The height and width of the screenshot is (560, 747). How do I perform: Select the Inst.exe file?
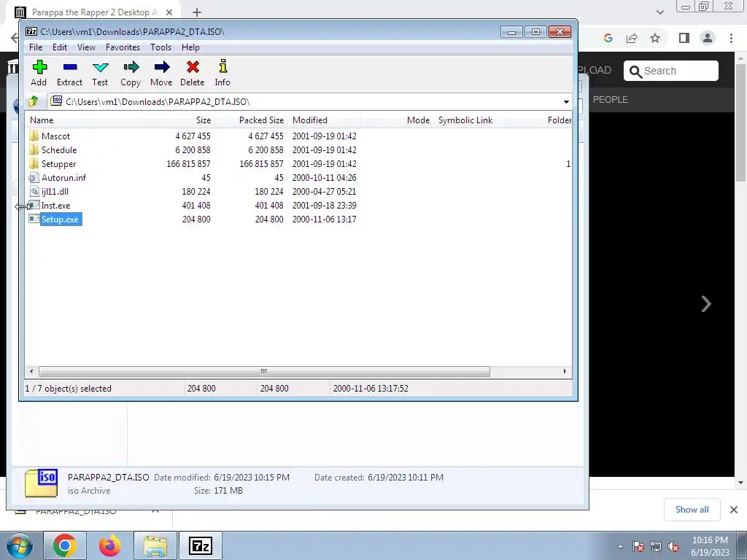[55, 205]
